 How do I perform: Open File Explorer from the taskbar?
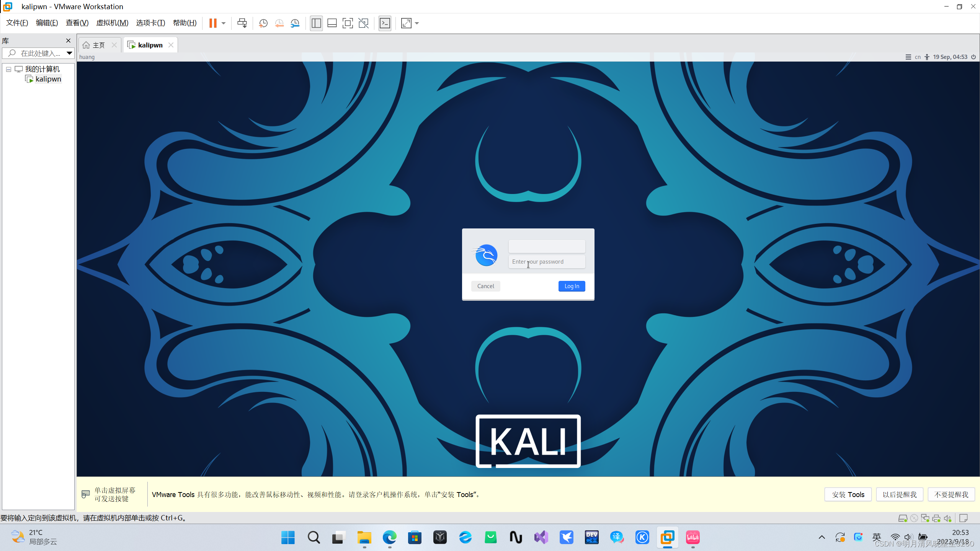(364, 538)
